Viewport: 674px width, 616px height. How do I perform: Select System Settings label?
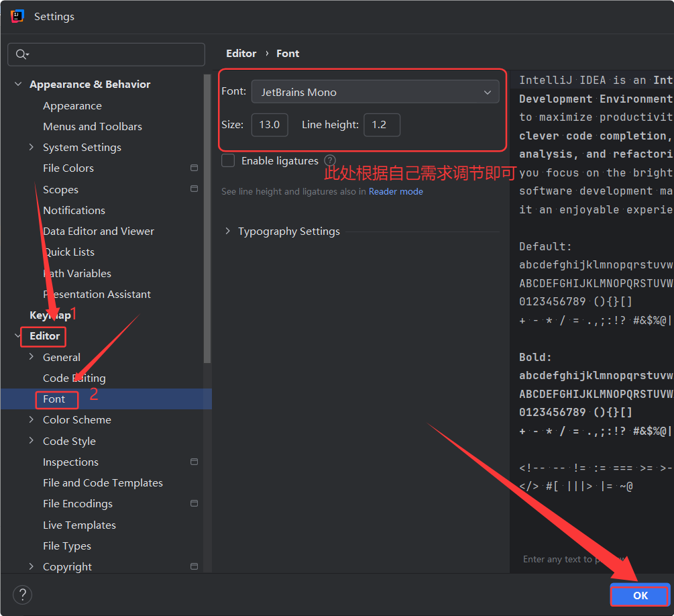[82, 148]
